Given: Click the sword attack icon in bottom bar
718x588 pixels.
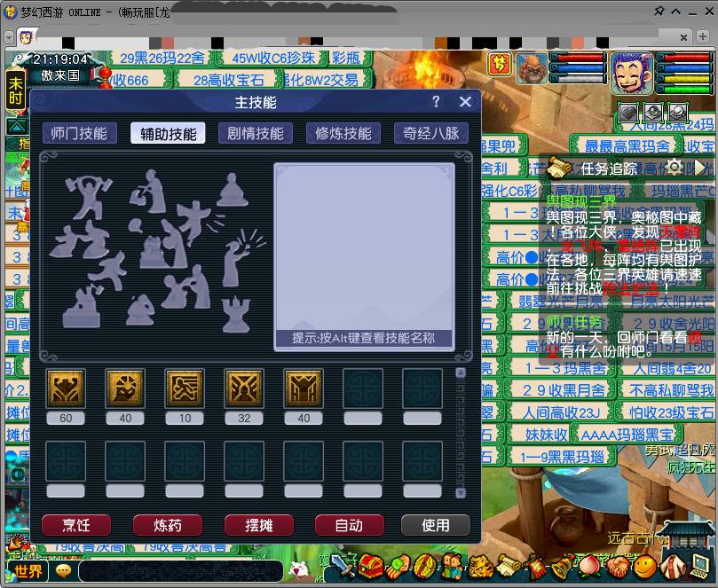Looking at the screenshot, I should pyautogui.click(x=343, y=566).
